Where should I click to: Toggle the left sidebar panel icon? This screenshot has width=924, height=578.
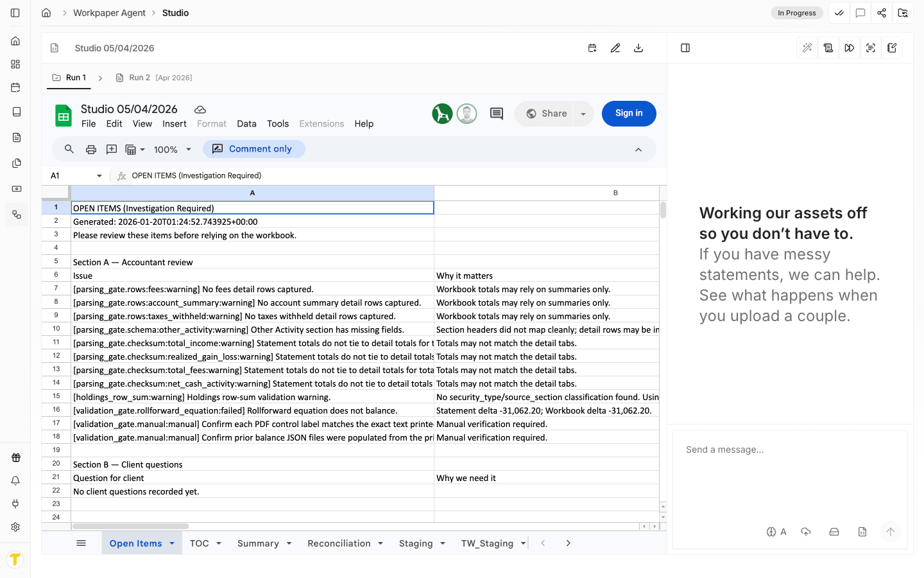(15, 13)
